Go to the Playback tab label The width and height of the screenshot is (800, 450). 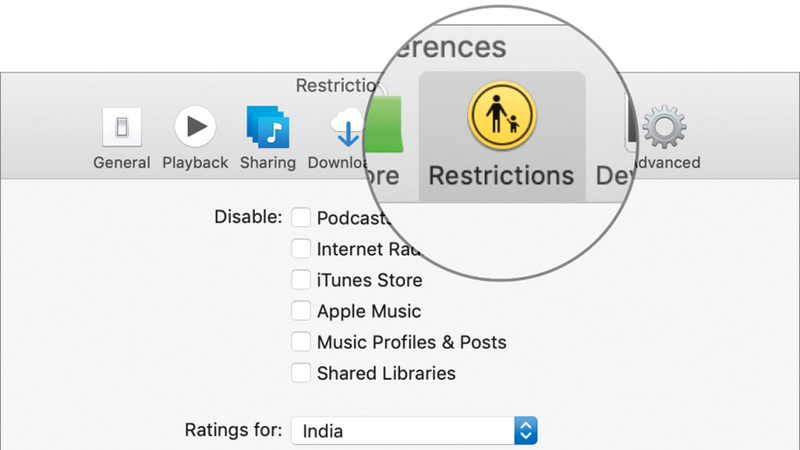195,162
